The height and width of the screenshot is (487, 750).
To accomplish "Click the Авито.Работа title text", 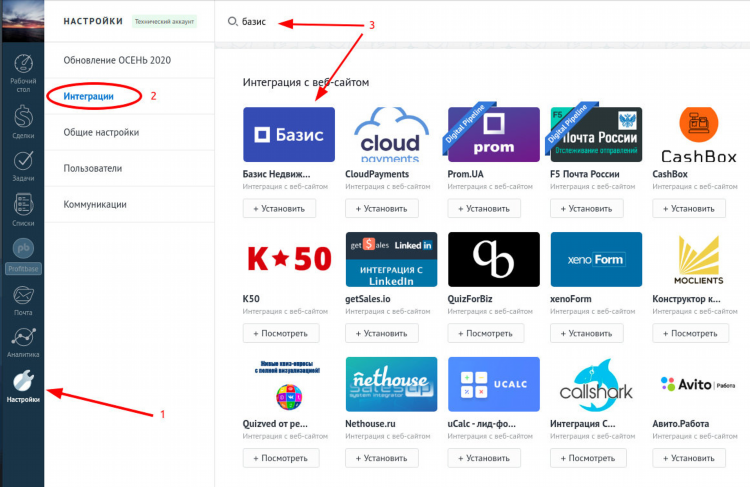I will (x=681, y=424).
